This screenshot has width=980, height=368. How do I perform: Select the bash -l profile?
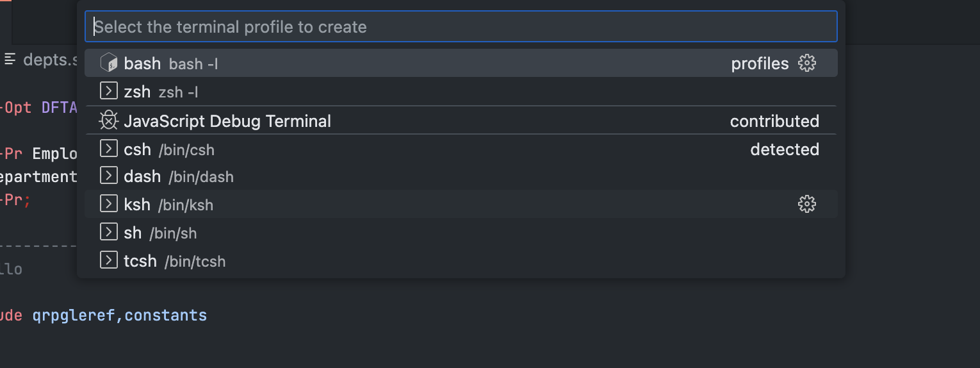point(461,63)
